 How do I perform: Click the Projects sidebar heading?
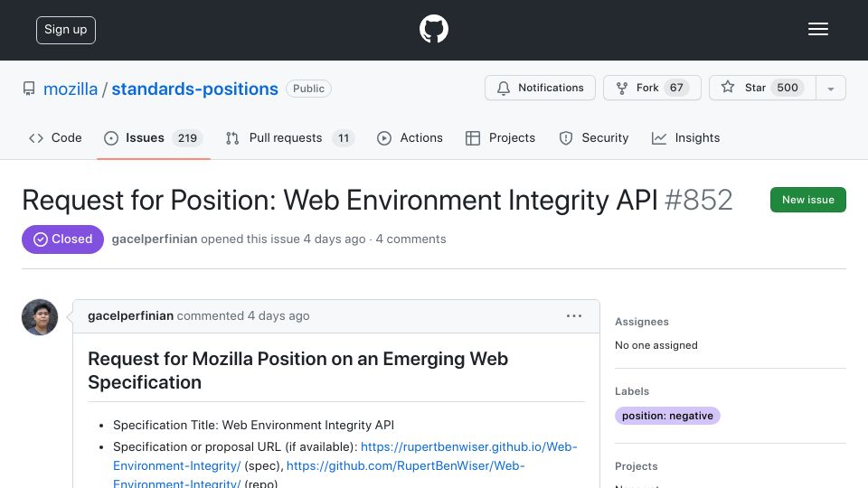pos(636,466)
